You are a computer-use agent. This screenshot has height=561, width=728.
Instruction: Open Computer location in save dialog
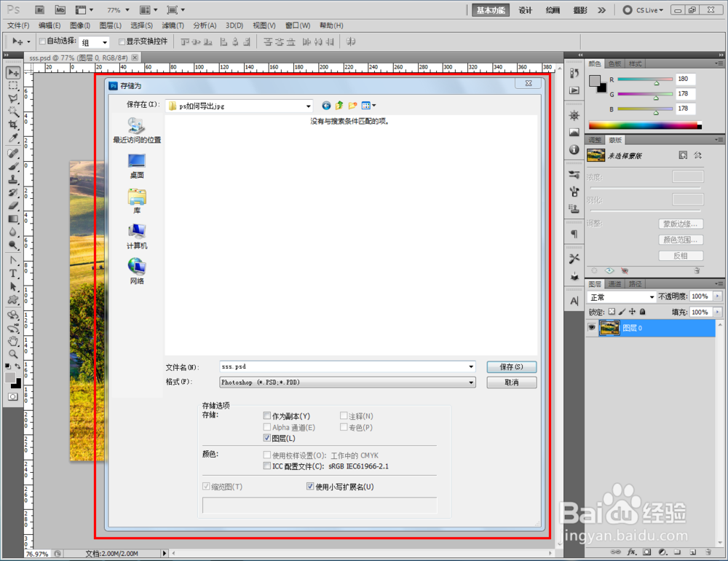click(x=137, y=236)
